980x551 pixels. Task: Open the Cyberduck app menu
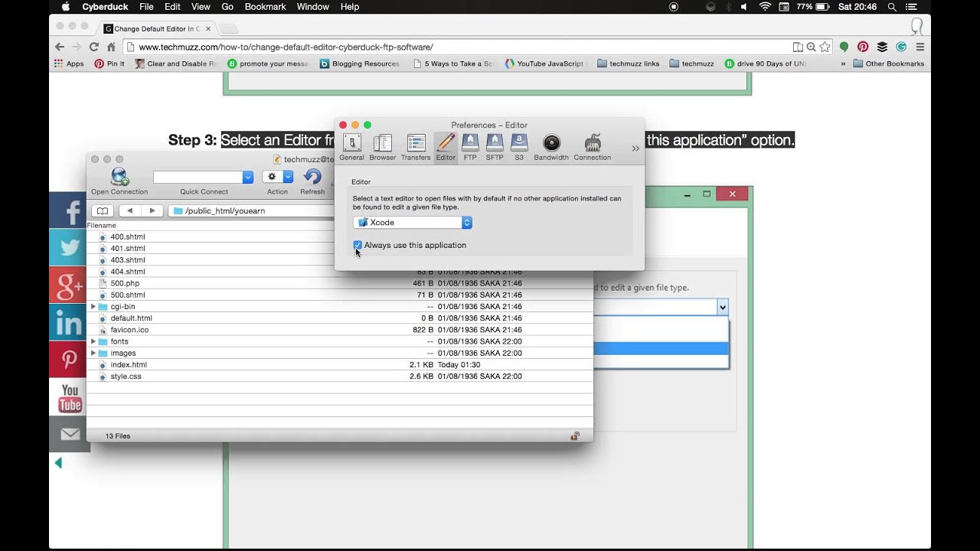tap(106, 7)
